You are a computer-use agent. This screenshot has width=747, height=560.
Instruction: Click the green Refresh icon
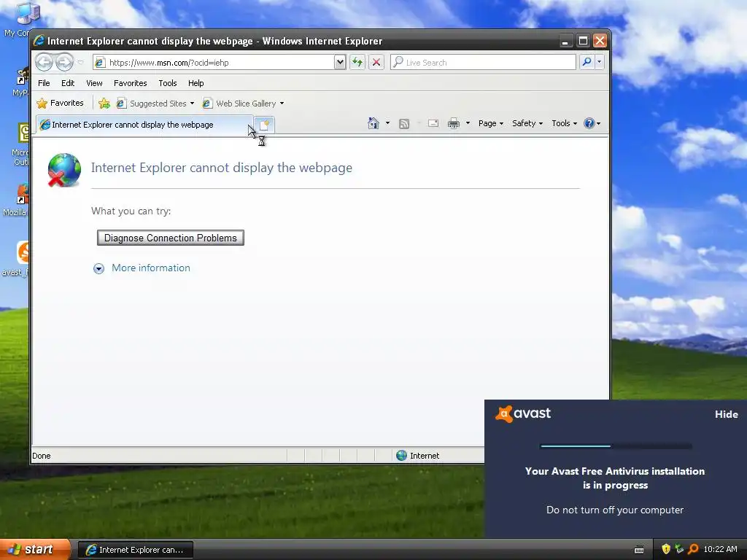357,63
